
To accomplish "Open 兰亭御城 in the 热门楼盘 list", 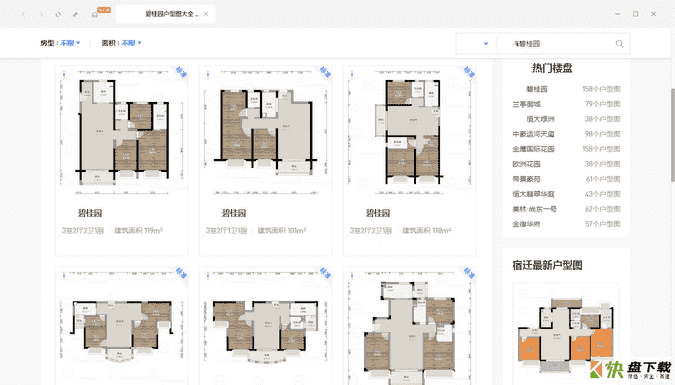I will (x=526, y=104).
